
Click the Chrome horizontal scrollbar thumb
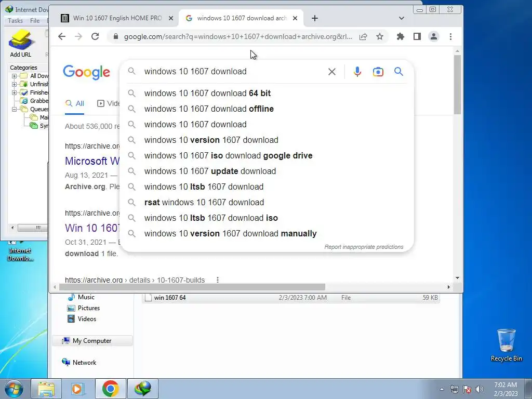(192, 287)
